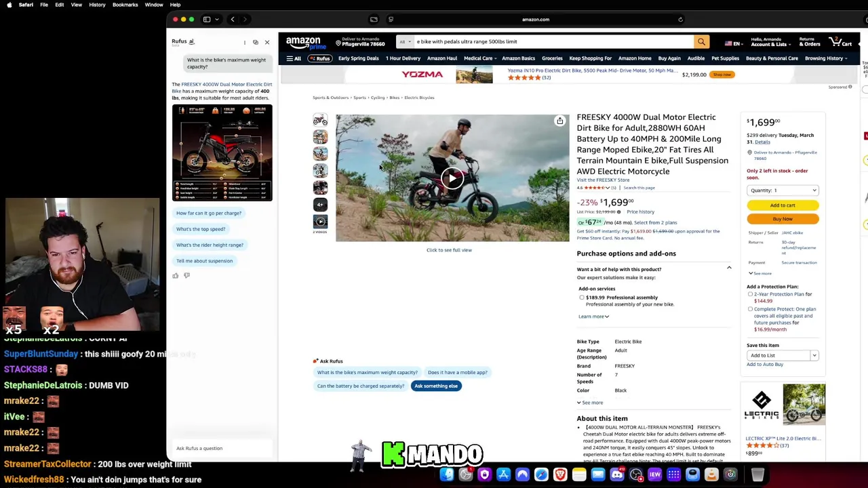Give thumbs up to Rufus answer

pos(176,276)
